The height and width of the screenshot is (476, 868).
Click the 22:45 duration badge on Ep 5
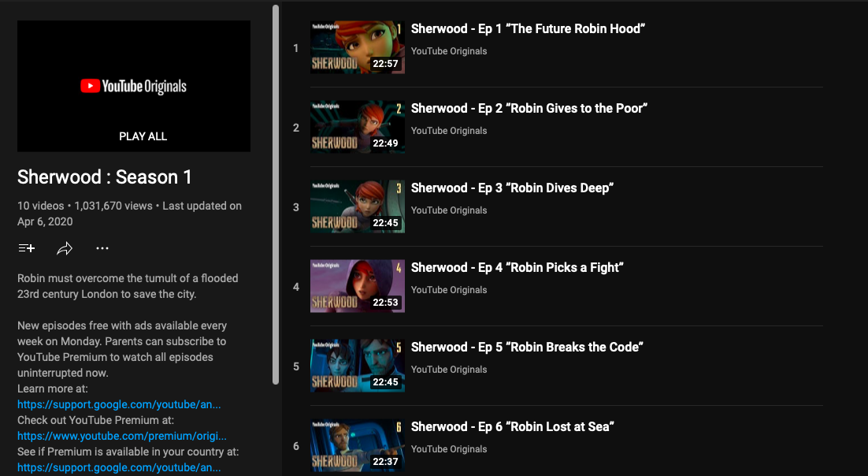(x=385, y=381)
